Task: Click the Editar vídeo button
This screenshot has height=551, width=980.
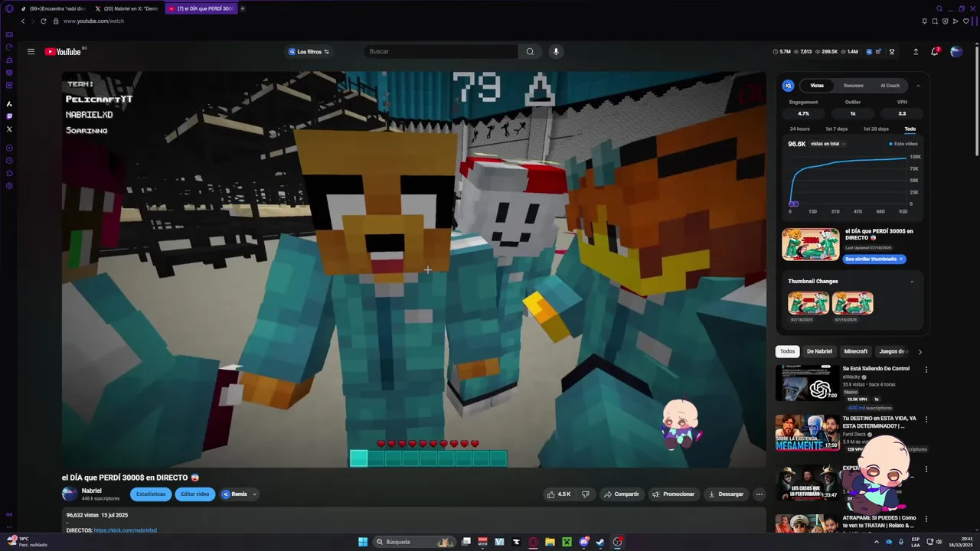Action: tap(194, 494)
